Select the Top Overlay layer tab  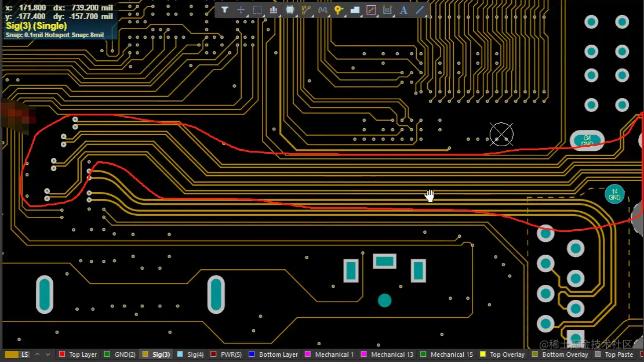pos(507,354)
